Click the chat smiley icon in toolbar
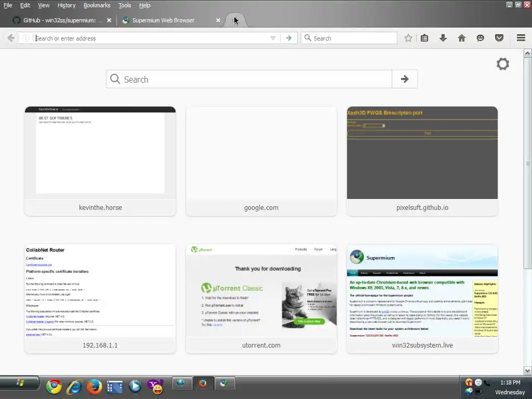Viewport: 532px width, 399px height. (480, 38)
